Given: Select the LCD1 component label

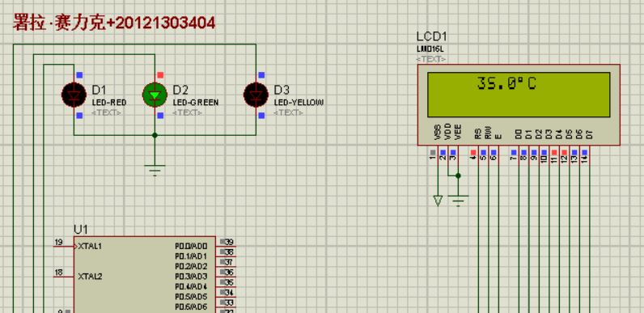Looking at the screenshot, I should click(x=431, y=36).
